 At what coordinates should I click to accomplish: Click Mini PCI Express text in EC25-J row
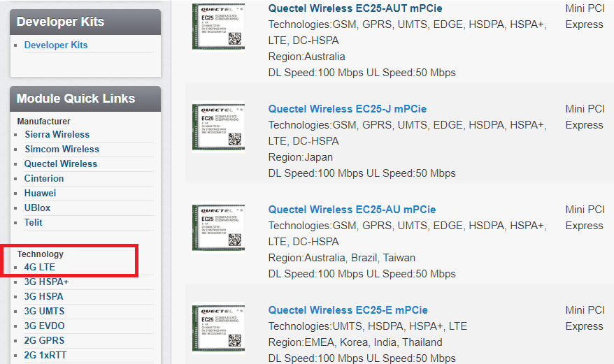[585, 117]
